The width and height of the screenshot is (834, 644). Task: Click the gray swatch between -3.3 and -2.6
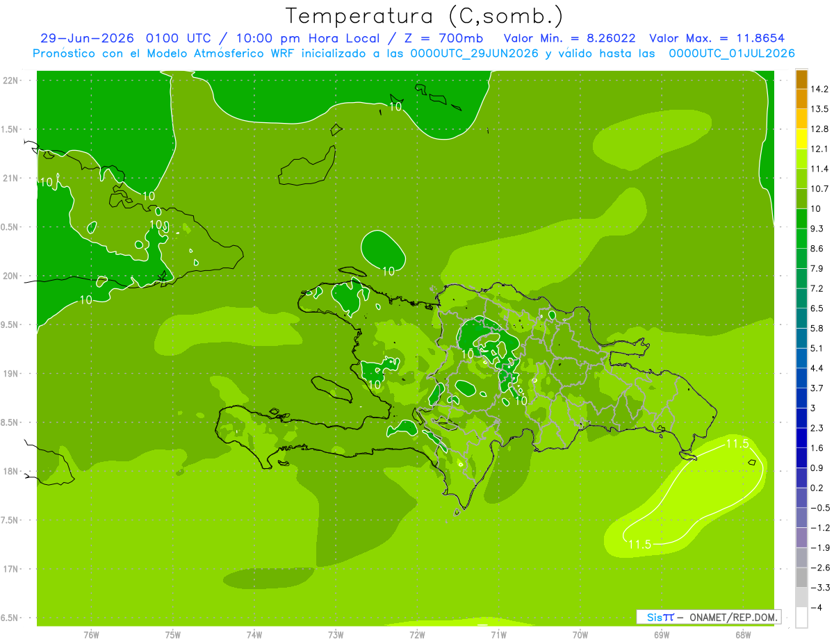point(801,577)
